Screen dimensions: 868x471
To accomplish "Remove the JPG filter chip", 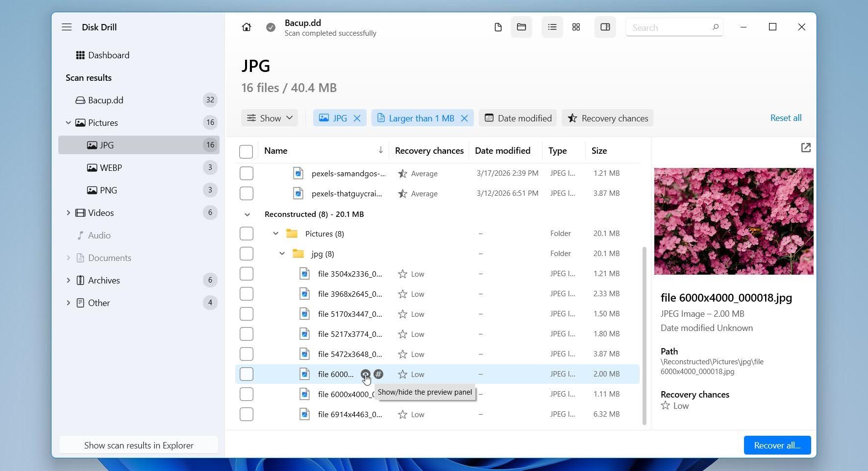I will (x=357, y=118).
